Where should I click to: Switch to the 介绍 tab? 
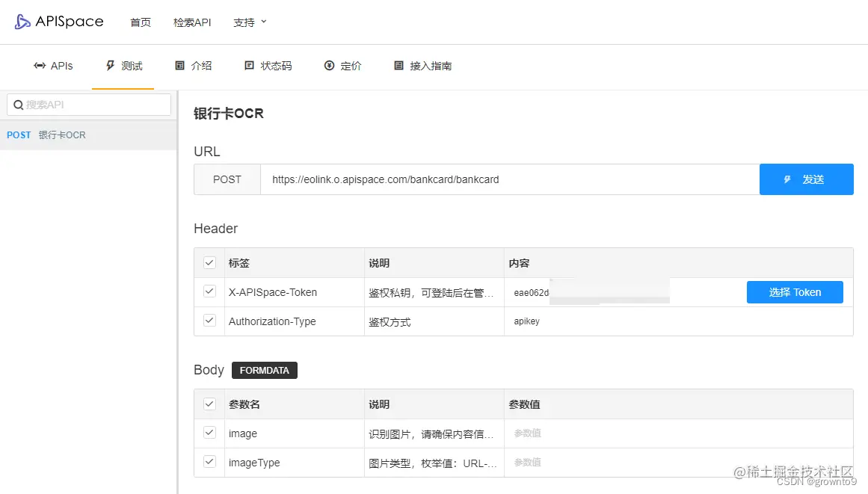tap(193, 66)
